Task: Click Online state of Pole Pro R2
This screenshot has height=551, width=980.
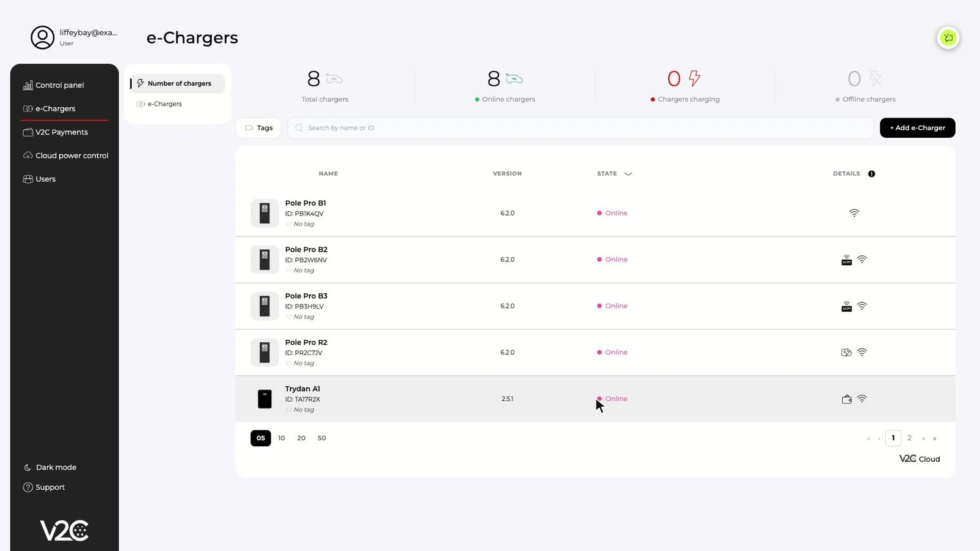Action: pos(612,353)
